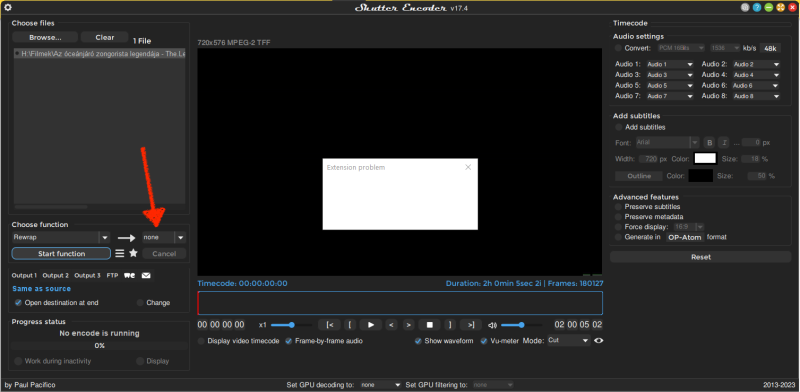Viewport: 800px width, 392px height.
Task: Click the Outline button
Action: 639,176
